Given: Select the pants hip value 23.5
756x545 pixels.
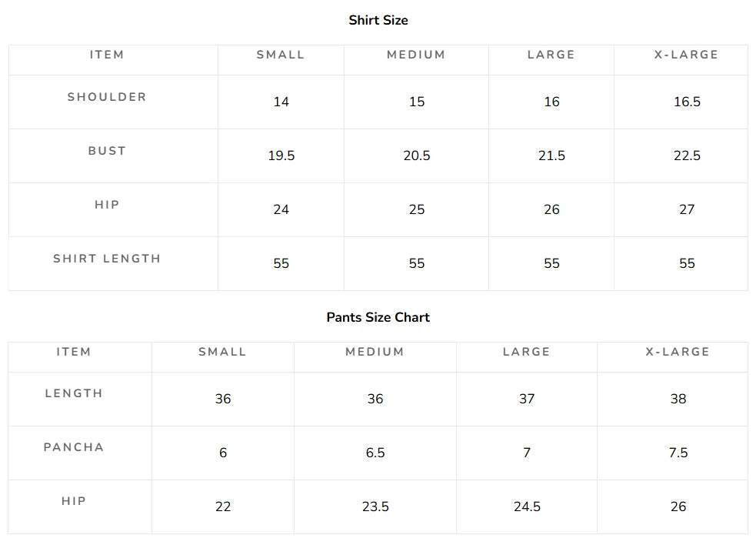Looking at the screenshot, I should (375, 507).
